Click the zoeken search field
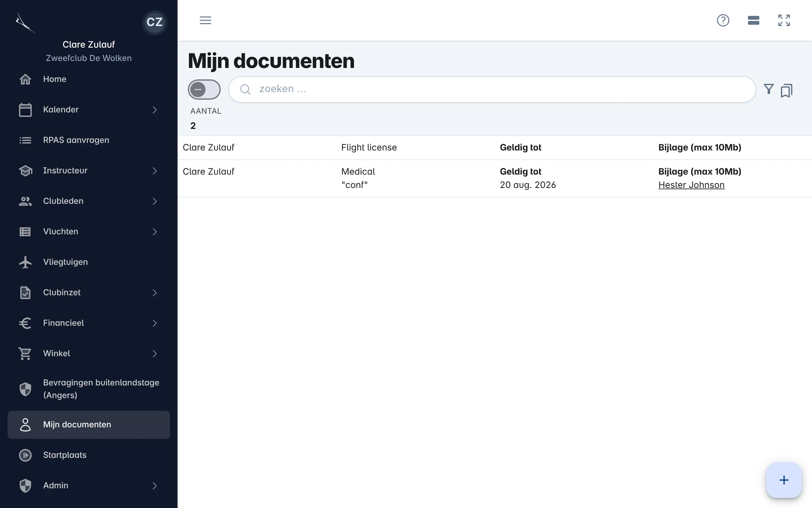 (x=492, y=89)
